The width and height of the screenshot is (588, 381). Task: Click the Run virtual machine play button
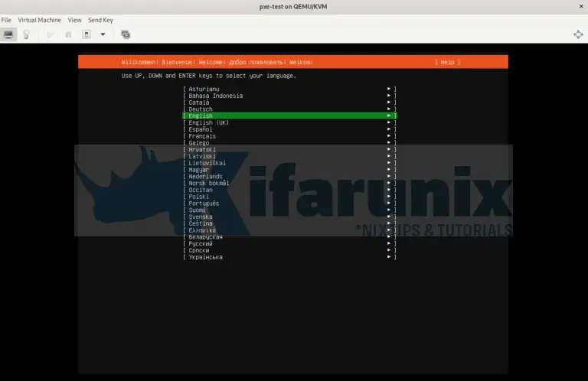tap(51, 34)
